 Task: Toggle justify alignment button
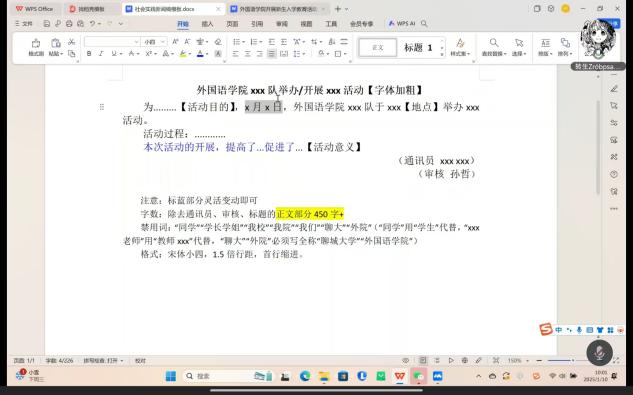click(x=272, y=54)
